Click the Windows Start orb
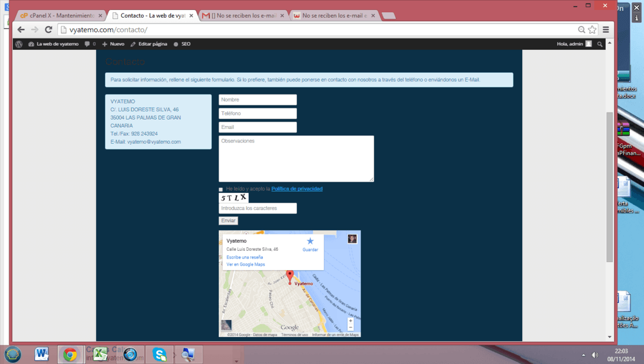 pyautogui.click(x=13, y=354)
